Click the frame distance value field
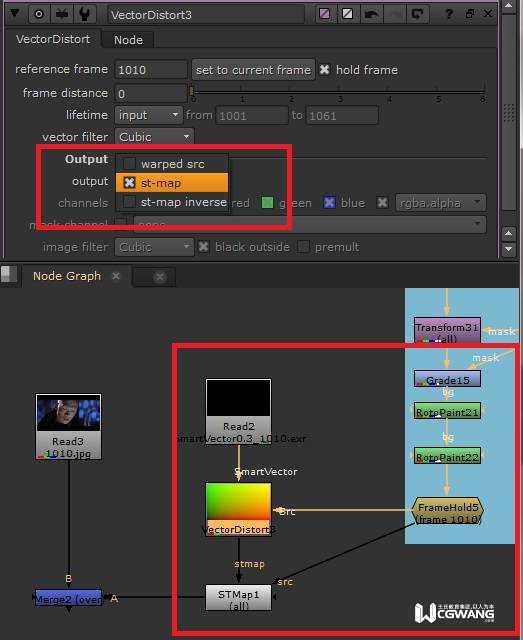Image resolution: width=523 pixels, height=640 pixels. point(151,94)
